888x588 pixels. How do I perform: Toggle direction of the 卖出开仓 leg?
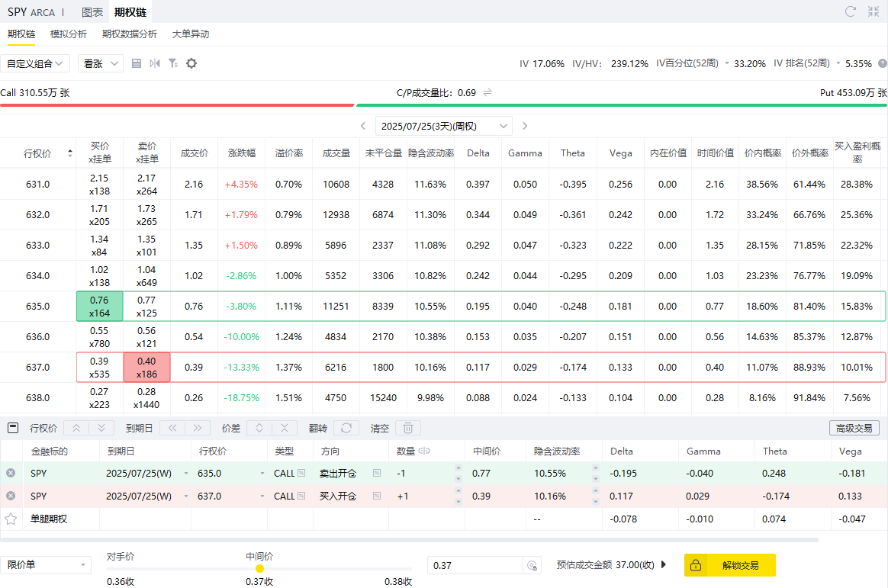click(376, 474)
